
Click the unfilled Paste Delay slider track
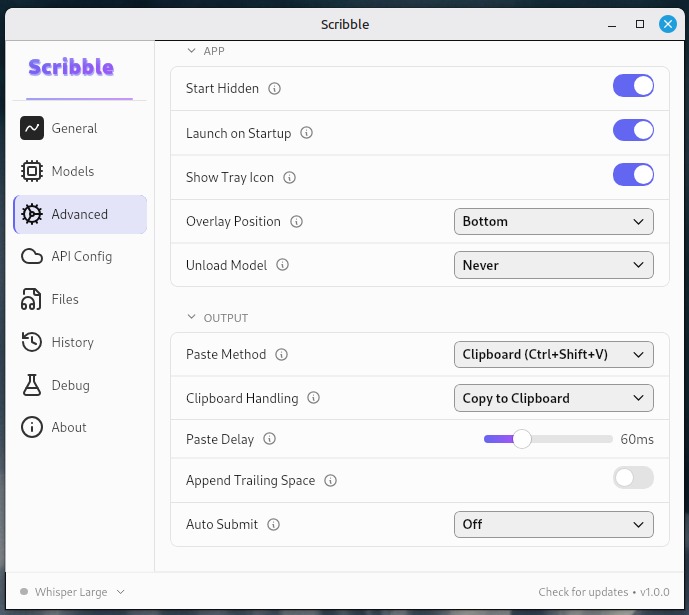click(x=572, y=439)
